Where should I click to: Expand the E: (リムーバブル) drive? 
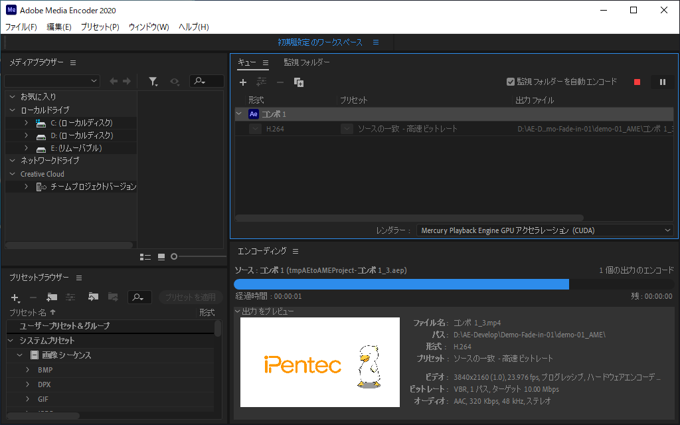coord(26,148)
